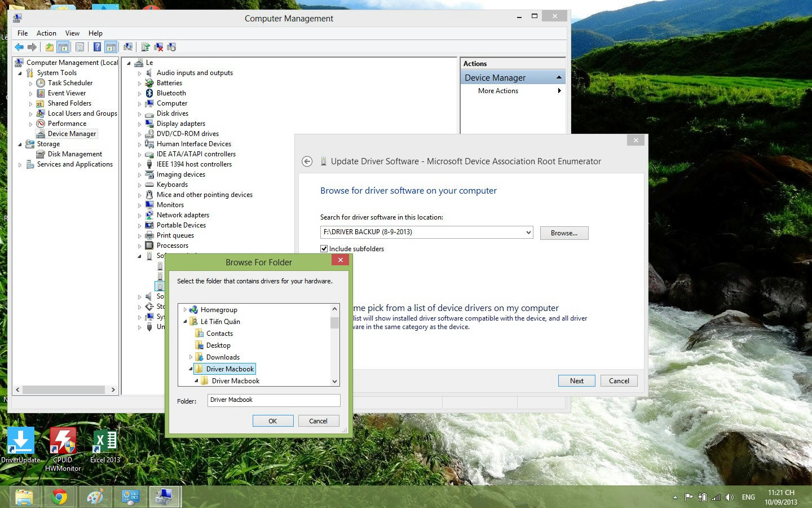Image resolution: width=812 pixels, height=508 pixels.
Task: Click the blue Help question mark icon
Action: [97, 47]
